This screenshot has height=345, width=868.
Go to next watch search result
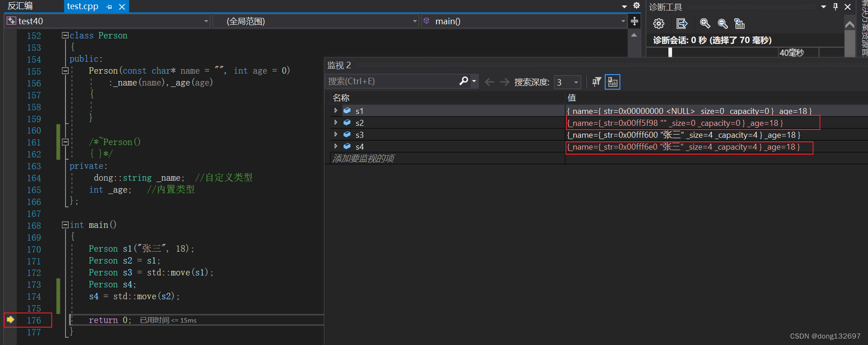click(x=505, y=82)
